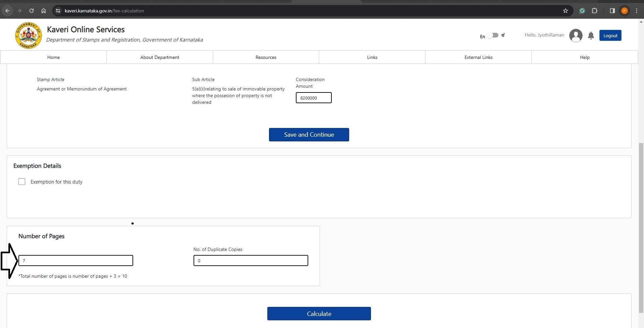
Task: Toggle language from English to Kannada
Action: click(x=493, y=36)
